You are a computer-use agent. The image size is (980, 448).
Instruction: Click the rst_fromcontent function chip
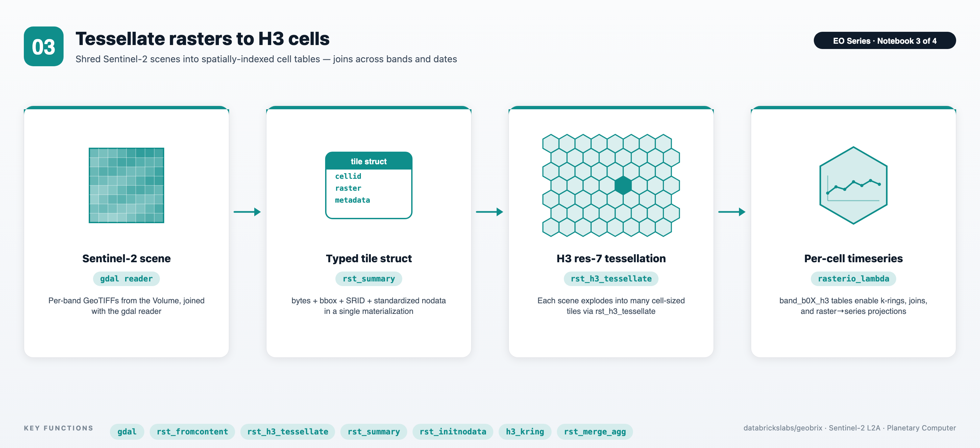(x=192, y=432)
